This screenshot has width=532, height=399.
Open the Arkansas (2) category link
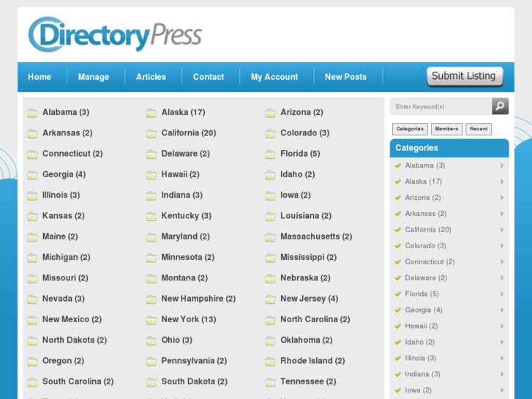coord(67,133)
